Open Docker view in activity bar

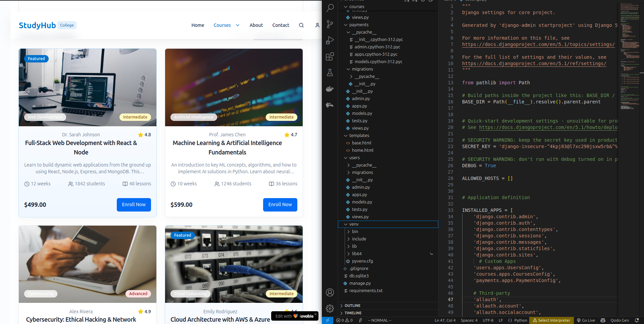point(330,89)
